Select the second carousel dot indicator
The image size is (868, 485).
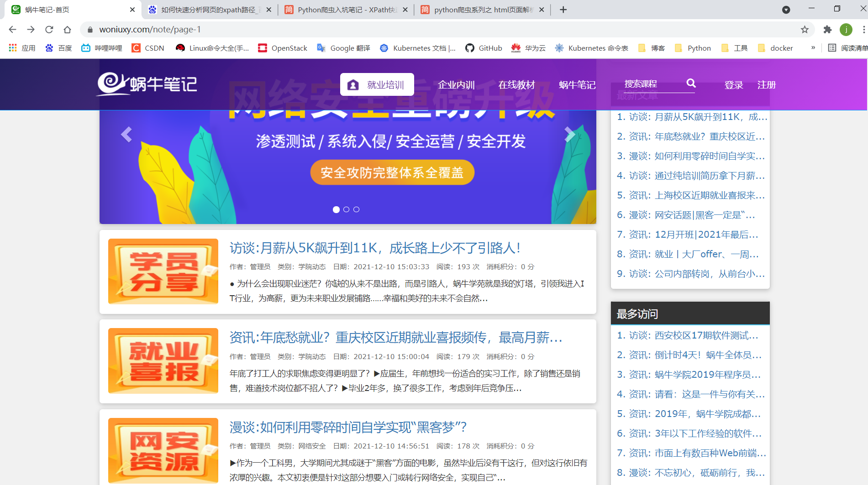point(346,209)
